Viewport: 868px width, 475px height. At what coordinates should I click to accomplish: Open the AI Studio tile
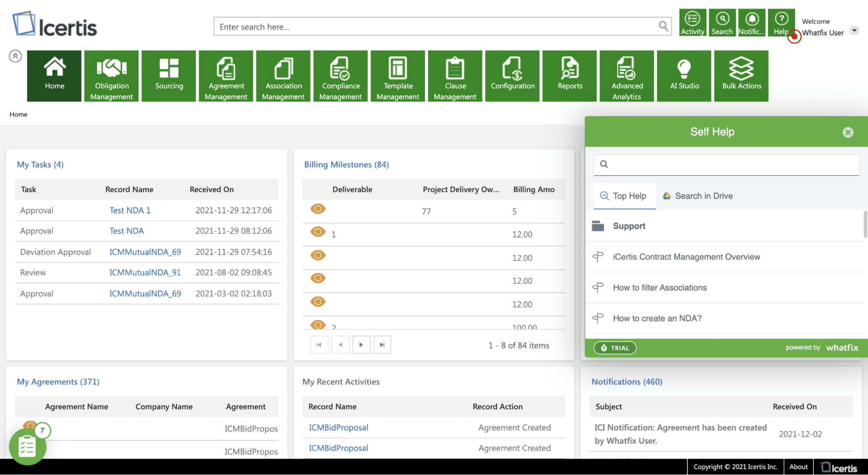[x=684, y=76]
